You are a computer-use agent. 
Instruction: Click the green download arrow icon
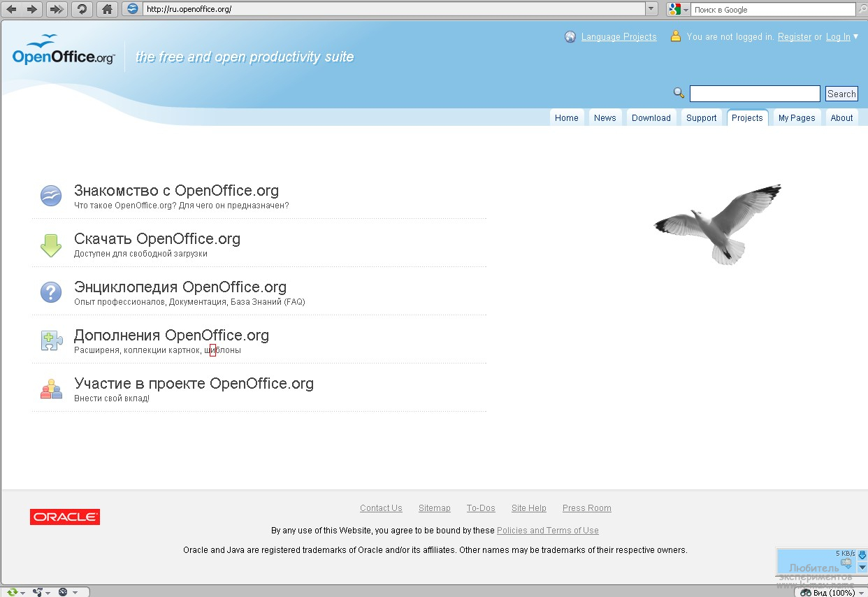(51, 245)
